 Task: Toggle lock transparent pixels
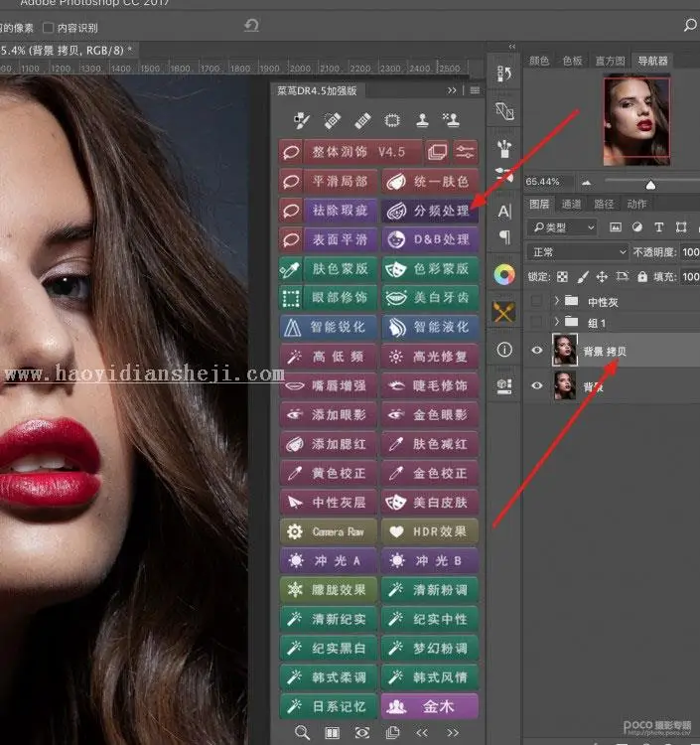click(562, 276)
